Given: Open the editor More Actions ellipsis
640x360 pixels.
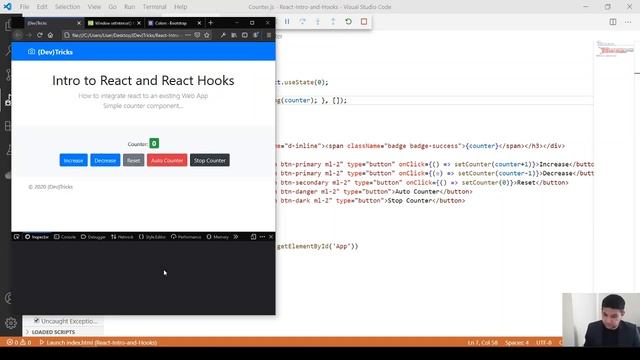Looking at the screenshot, I should point(628,22).
